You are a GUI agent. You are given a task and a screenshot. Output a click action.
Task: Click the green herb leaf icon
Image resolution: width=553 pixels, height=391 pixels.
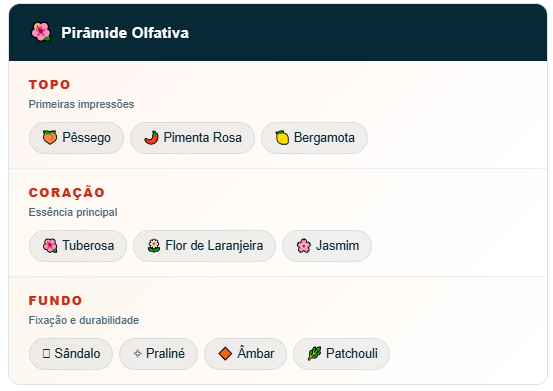pos(314,353)
